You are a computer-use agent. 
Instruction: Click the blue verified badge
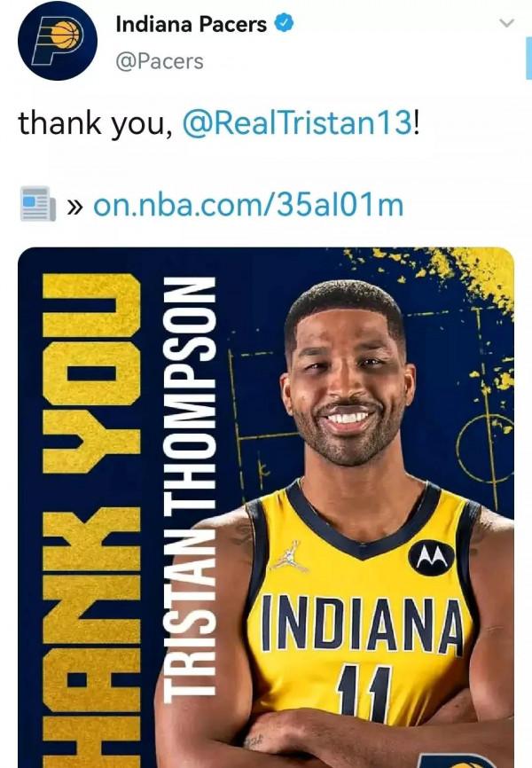[x=284, y=23]
